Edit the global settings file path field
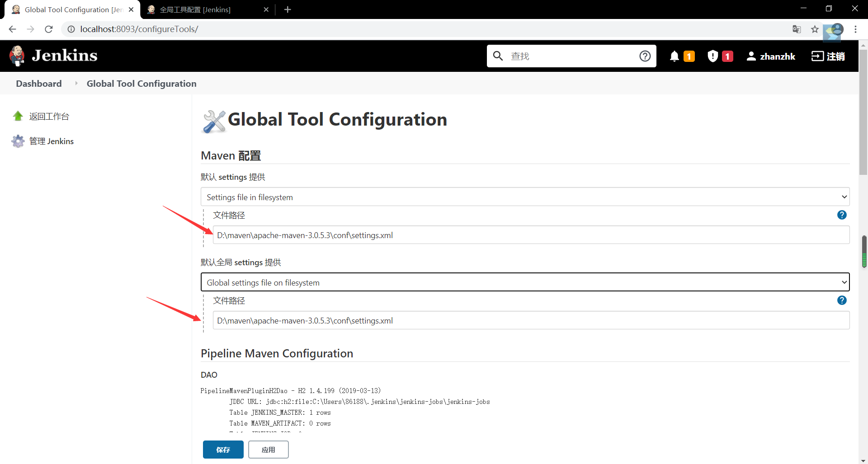This screenshot has width=868, height=464. tap(531, 320)
